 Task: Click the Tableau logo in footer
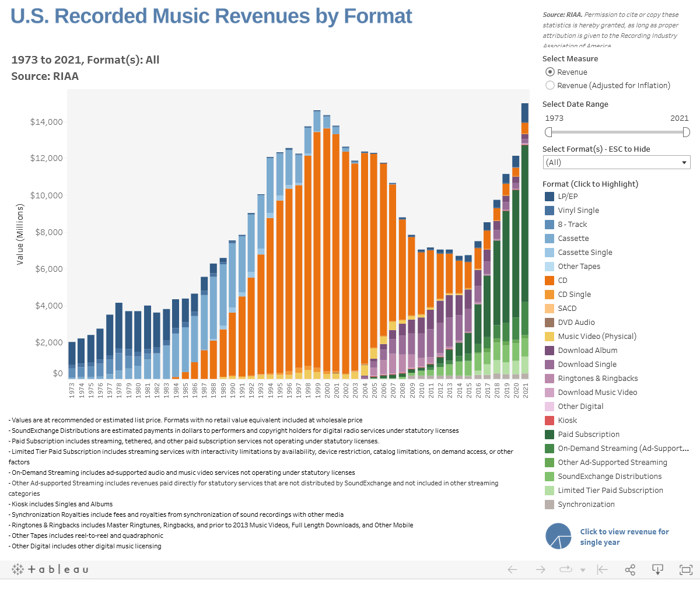(x=50, y=569)
